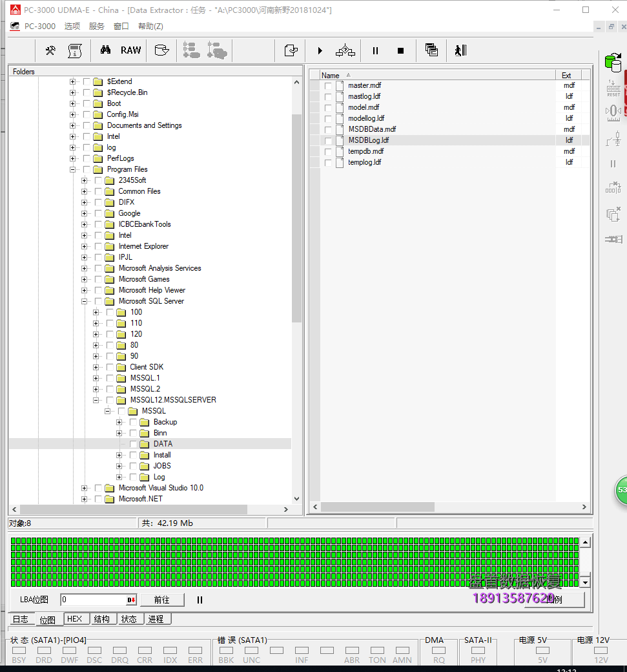This screenshot has height=672, width=627.
Task: Open the 选项 menu
Action: click(x=72, y=26)
